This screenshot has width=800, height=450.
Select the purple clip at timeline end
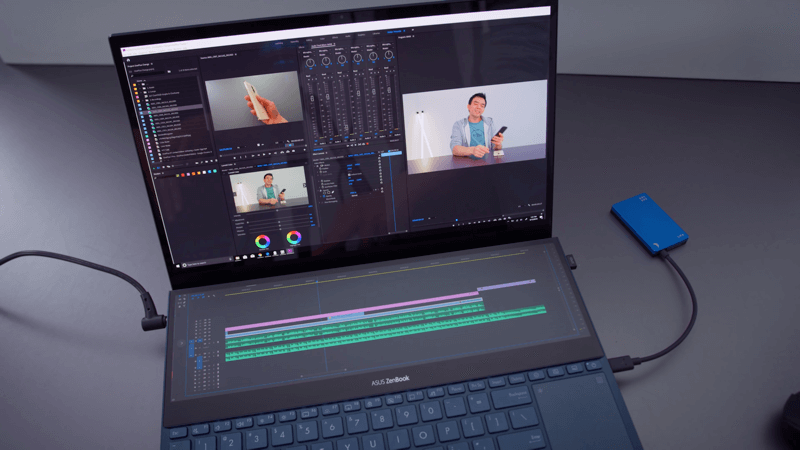pos(506,284)
